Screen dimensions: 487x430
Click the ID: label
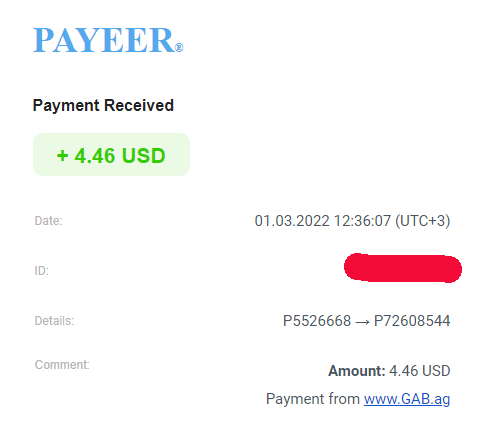point(42,271)
